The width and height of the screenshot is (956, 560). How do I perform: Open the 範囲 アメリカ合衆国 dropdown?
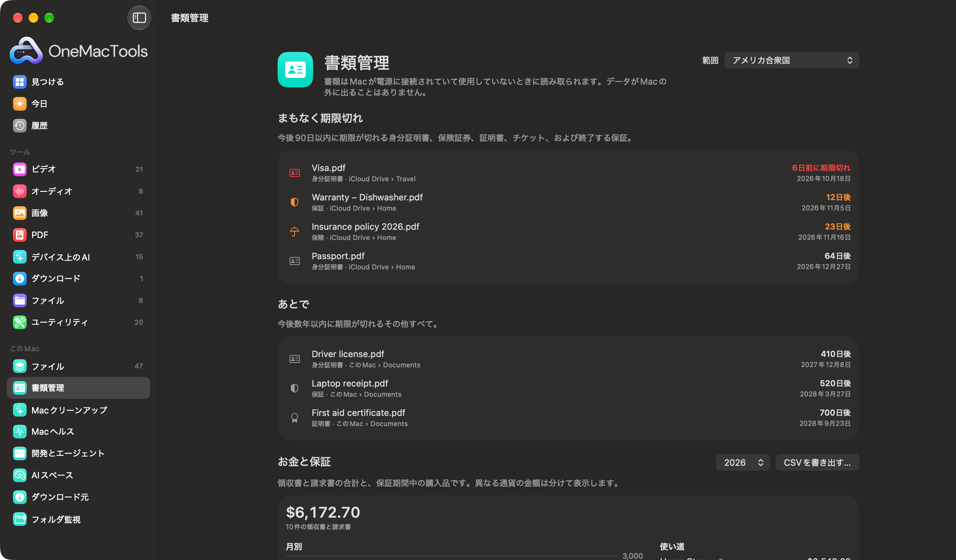click(791, 60)
